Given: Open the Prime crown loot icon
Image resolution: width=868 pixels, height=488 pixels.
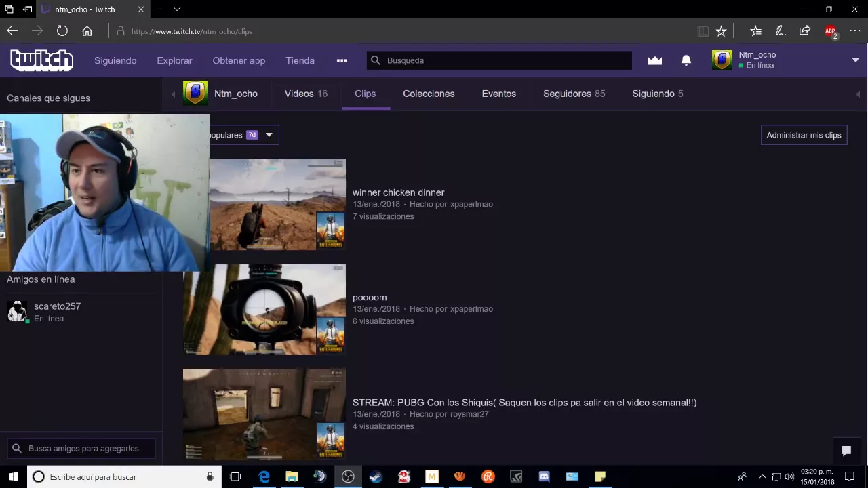Looking at the screenshot, I should [x=654, y=60].
